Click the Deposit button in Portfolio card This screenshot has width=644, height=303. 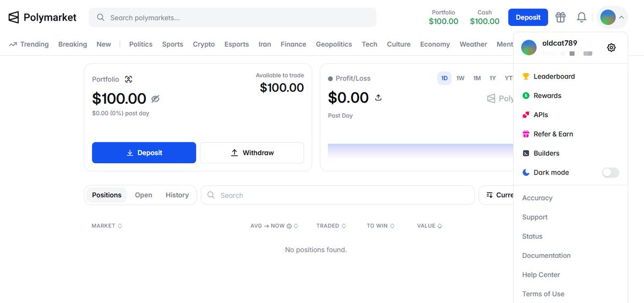144,153
